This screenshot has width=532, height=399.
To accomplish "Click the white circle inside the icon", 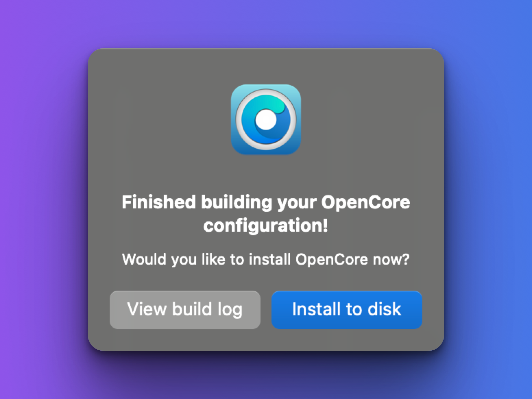I will pyautogui.click(x=266, y=120).
